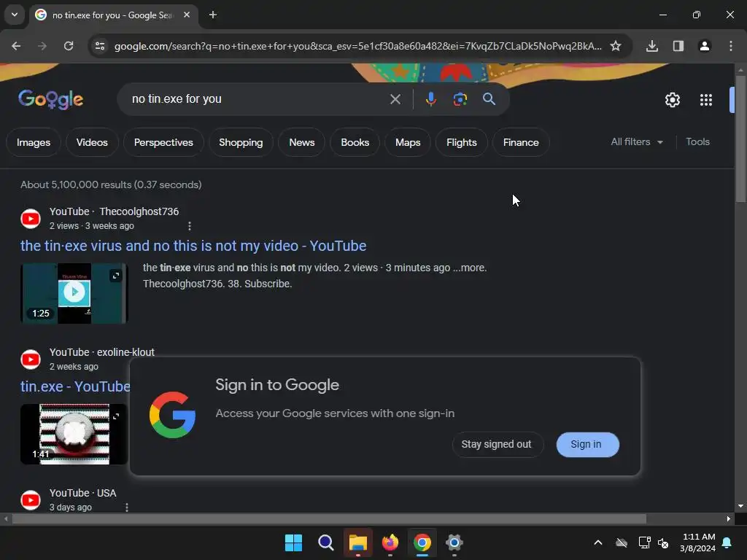Go back to the previous page
Screen dimensions: 747x560
click(16, 46)
